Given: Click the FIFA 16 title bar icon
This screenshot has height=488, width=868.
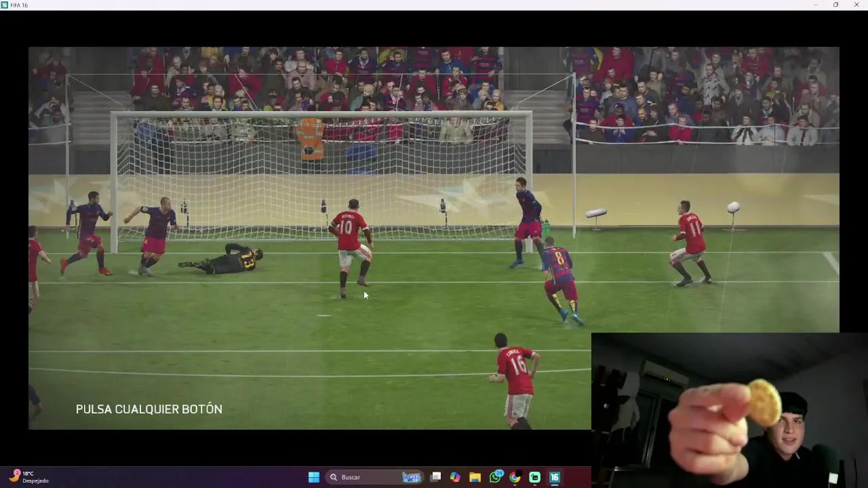Looking at the screenshot, I should pyautogui.click(x=5, y=5).
